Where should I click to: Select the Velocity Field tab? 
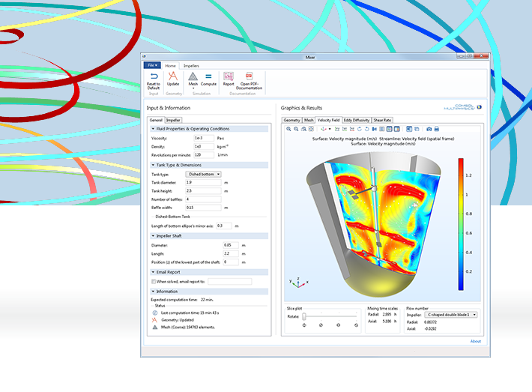[x=328, y=120]
